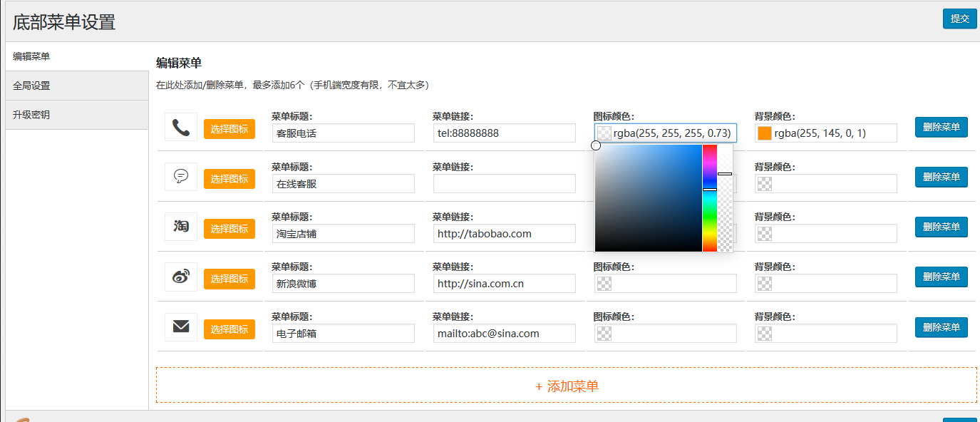Viewport: 980px width, 422px height.
Task: Click the 提交 submit button at top
Action: pyautogui.click(x=959, y=19)
